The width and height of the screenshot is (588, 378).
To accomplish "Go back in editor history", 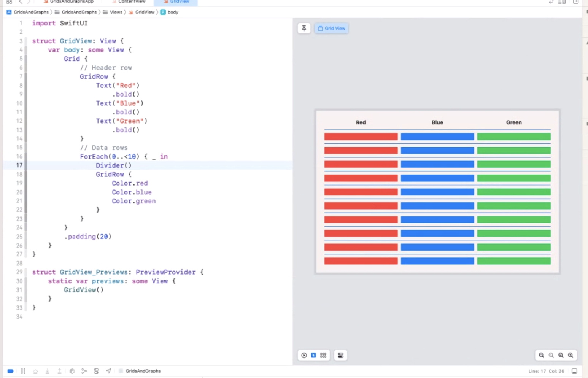I will click(21, 2).
